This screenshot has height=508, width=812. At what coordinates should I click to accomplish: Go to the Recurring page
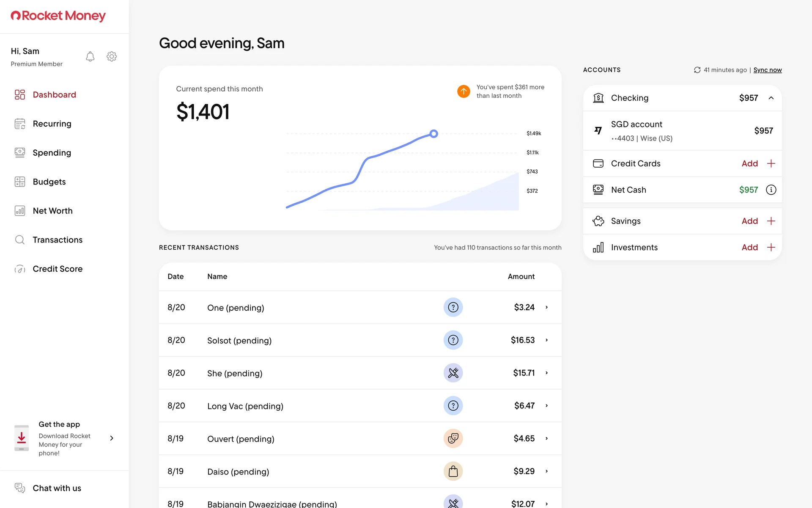pyautogui.click(x=52, y=124)
